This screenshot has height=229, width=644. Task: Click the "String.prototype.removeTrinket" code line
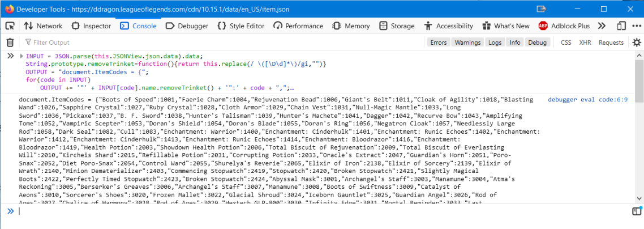click(176, 64)
